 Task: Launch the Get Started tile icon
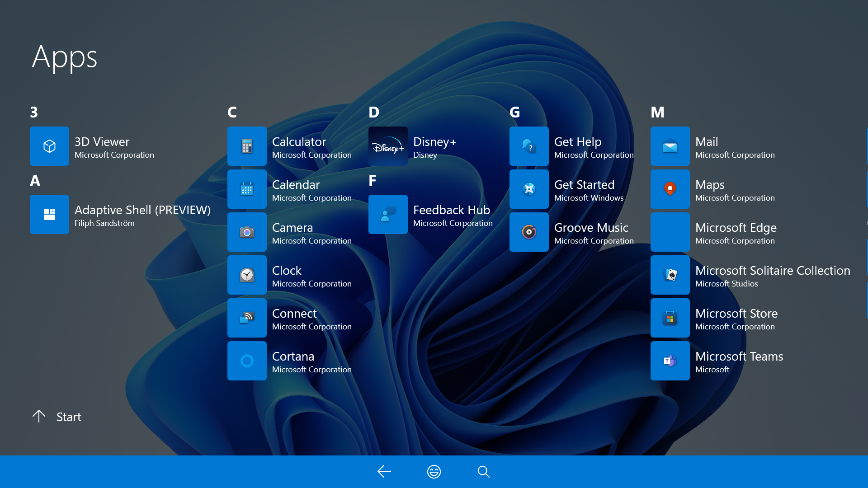529,189
